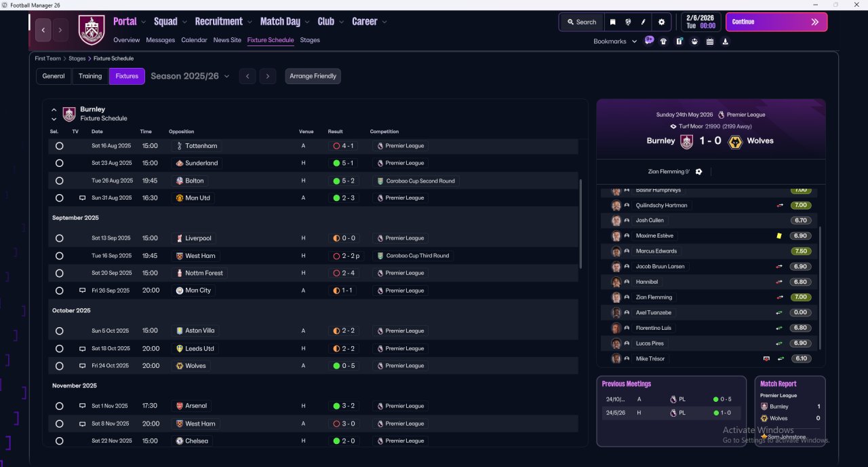The width and height of the screenshot is (868, 467).
Task: Open the world globe icon in top toolbar
Action: (628, 22)
